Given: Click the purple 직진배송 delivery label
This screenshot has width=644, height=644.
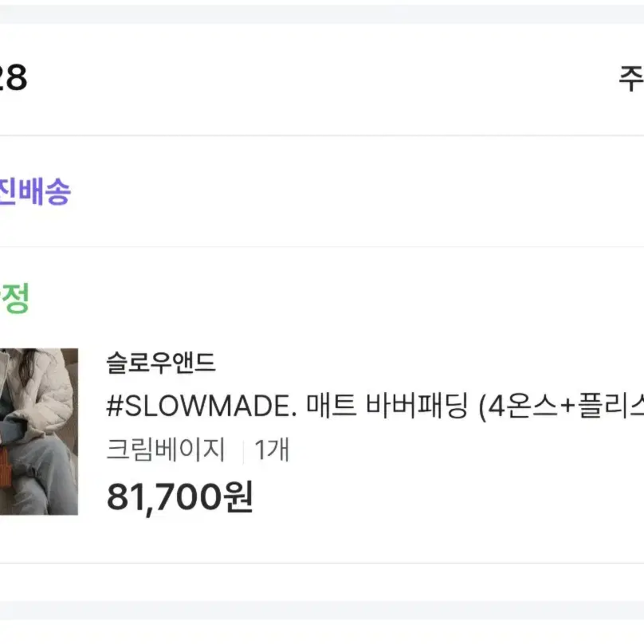Looking at the screenshot, I should (35, 191).
